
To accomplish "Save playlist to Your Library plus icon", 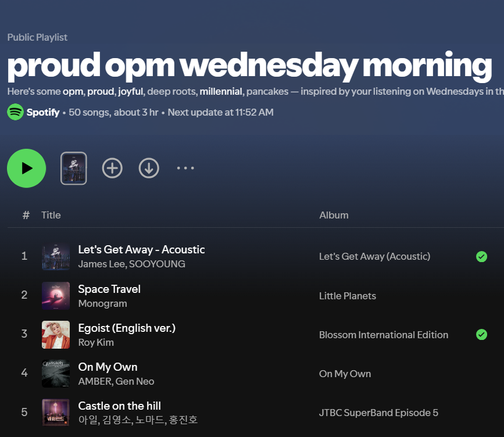I will (112, 168).
